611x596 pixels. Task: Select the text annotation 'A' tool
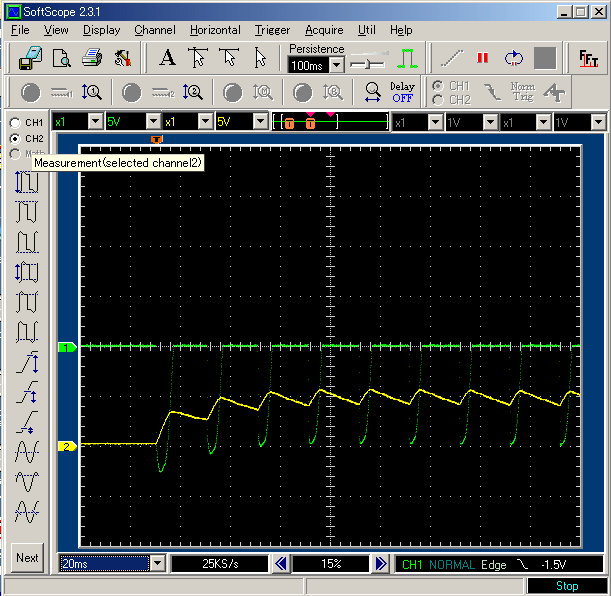(167, 58)
